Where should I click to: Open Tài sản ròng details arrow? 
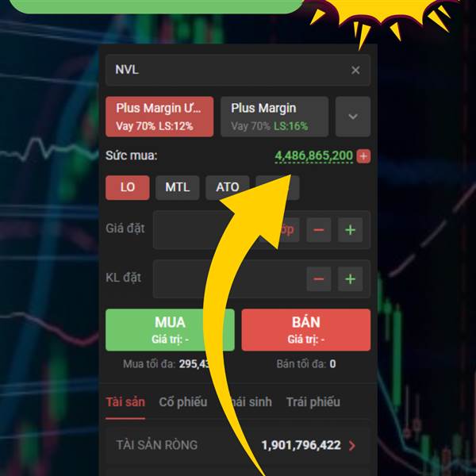pyautogui.click(x=351, y=445)
